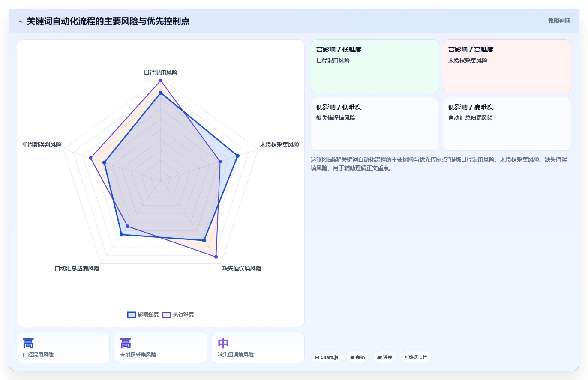Viewport: 588px width, 380px height.
Task: Open the 高影响 / 低难度 quadrant card
Action: (x=375, y=66)
